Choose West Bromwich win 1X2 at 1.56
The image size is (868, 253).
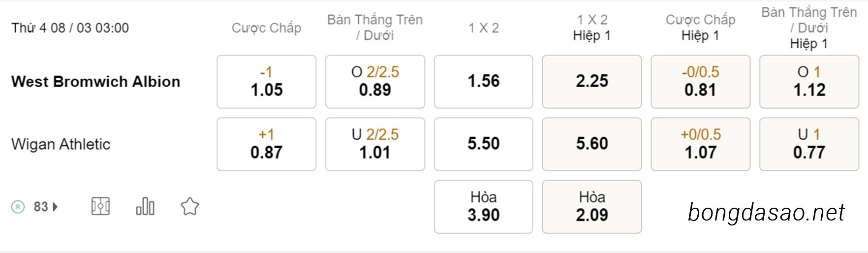pos(484,82)
